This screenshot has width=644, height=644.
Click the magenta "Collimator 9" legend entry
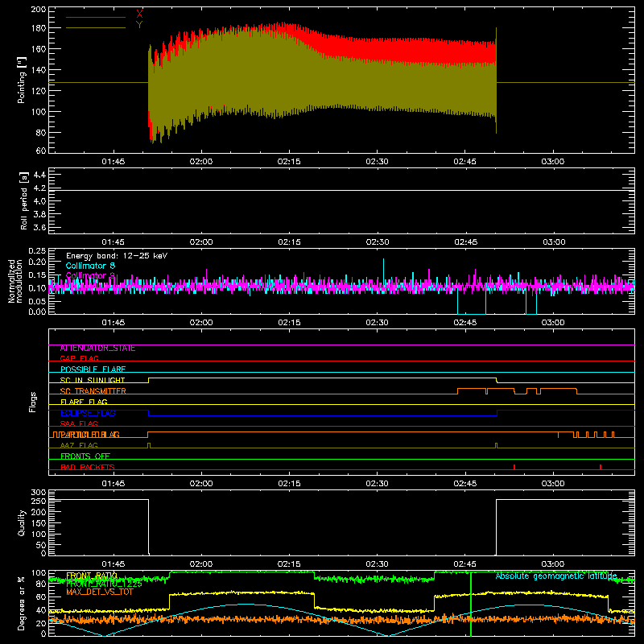tap(90, 275)
